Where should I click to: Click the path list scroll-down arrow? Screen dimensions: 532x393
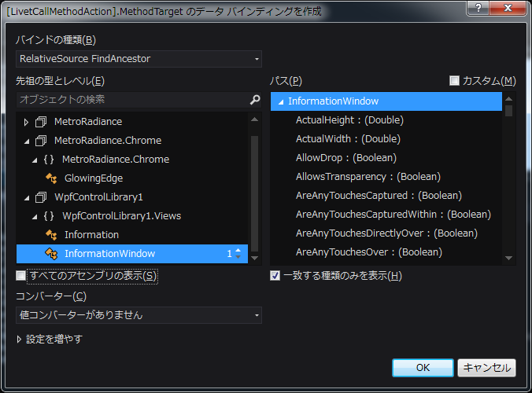[x=508, y=258]
